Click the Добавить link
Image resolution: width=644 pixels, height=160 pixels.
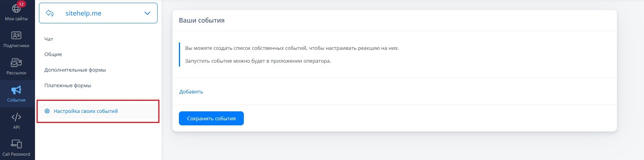pyautogui.click(x=191, y=91)
